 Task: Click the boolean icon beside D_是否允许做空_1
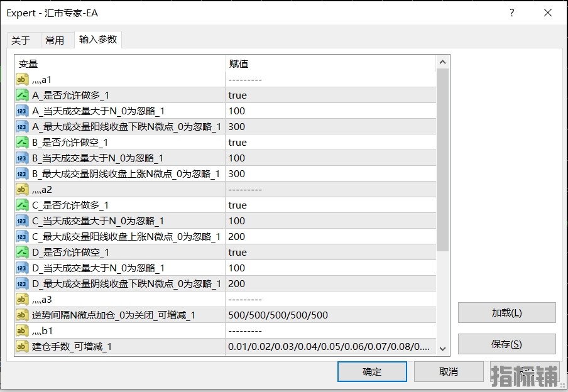pyautogui.click(x=22, y=252)
